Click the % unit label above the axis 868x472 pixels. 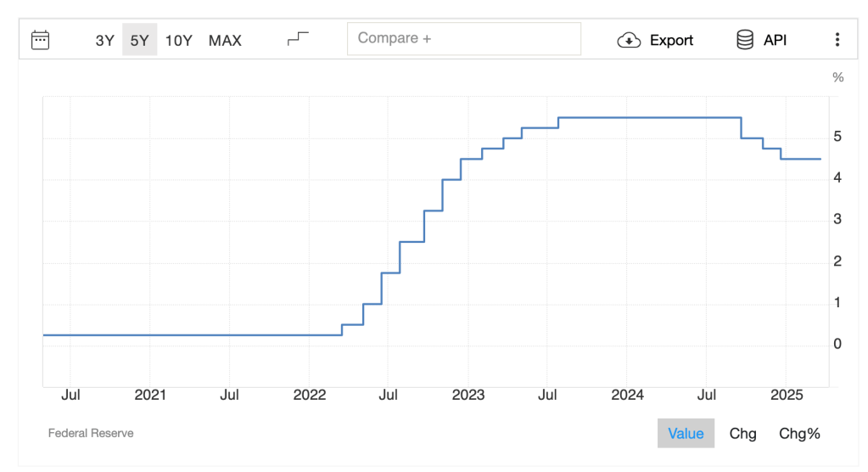click(837, 77)
